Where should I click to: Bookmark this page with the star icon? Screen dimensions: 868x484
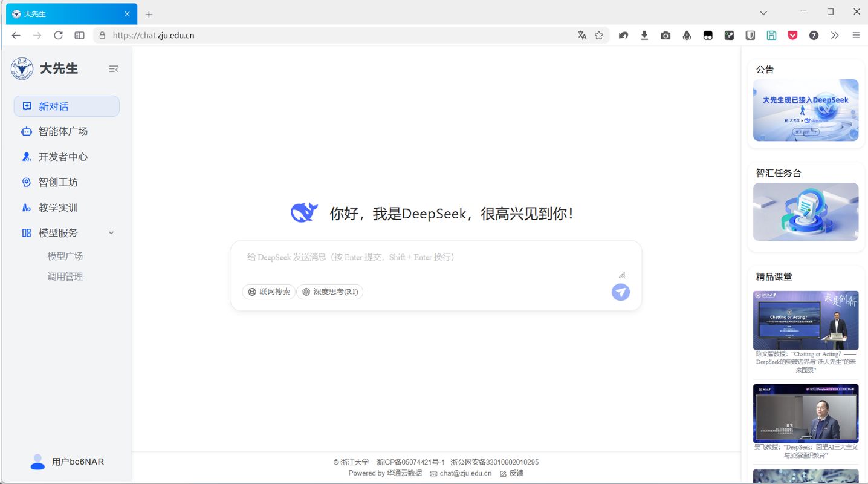point(599,35)
